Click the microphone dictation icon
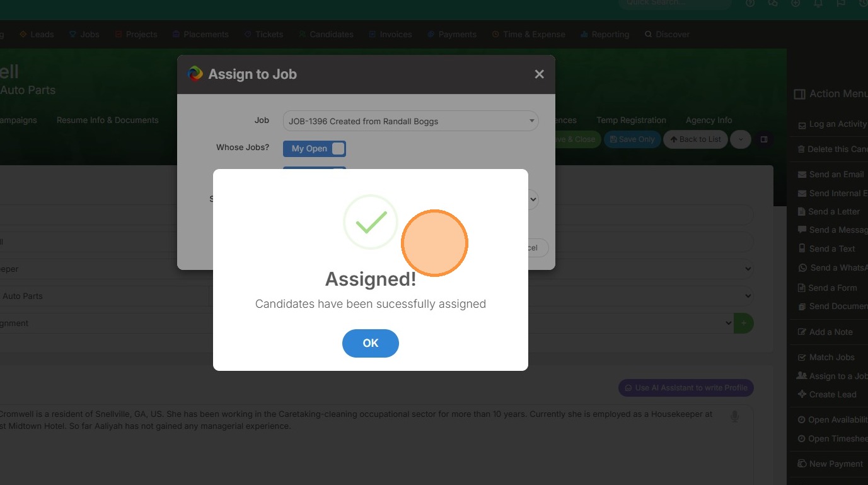The image size is (868, 485). click(734, 416)
